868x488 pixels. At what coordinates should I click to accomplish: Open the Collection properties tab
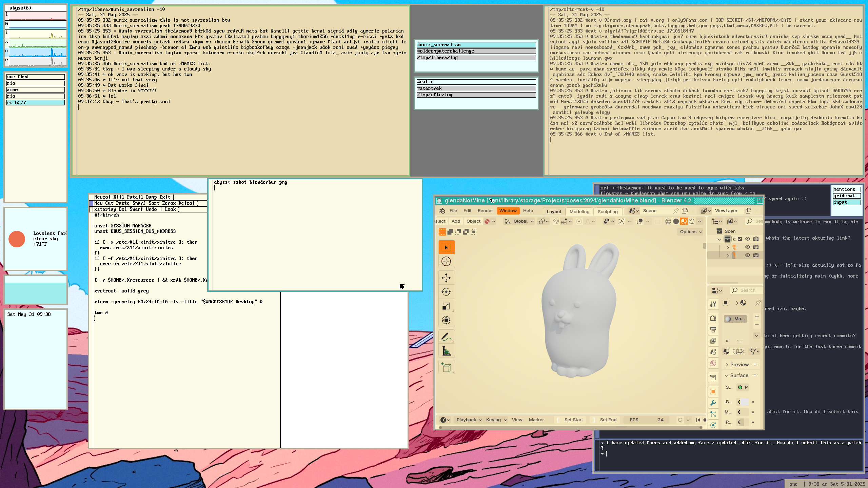tap(713, 378)
